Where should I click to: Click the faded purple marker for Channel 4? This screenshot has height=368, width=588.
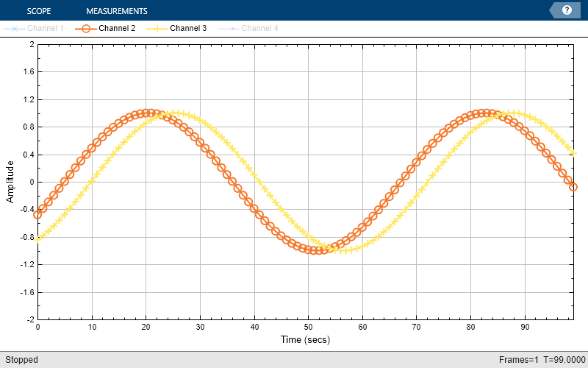(x=232, y=29)
